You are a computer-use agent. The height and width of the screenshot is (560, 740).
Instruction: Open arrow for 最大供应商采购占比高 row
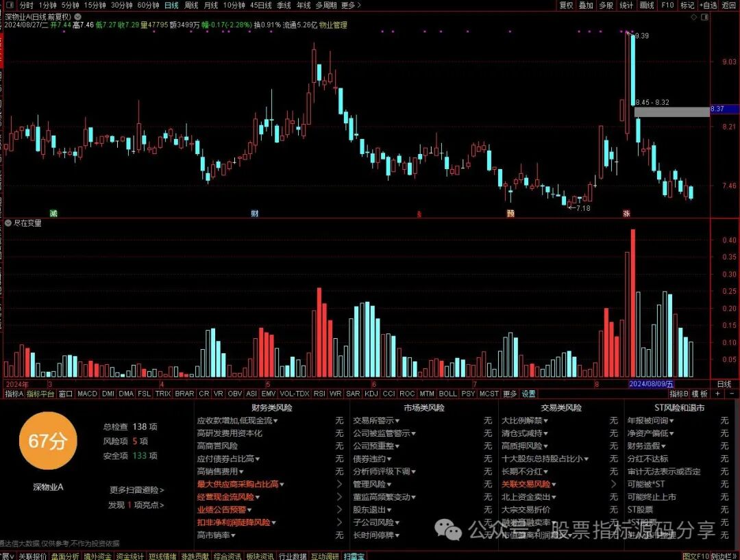coord(339,484)
